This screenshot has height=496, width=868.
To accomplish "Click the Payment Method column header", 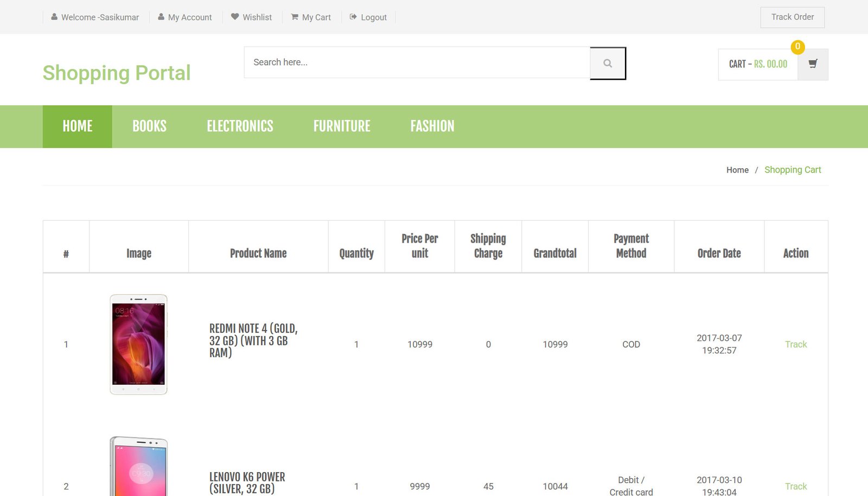I will coord(631,246).
